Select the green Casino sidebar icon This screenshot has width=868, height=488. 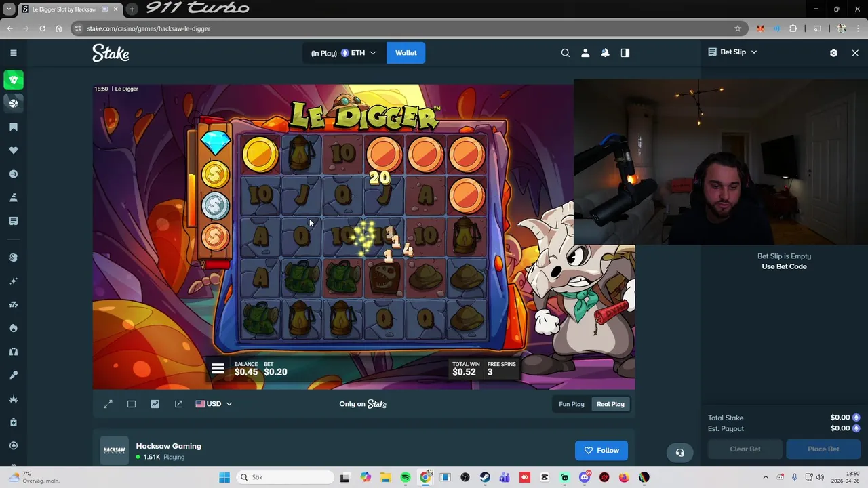click(14, 80)
